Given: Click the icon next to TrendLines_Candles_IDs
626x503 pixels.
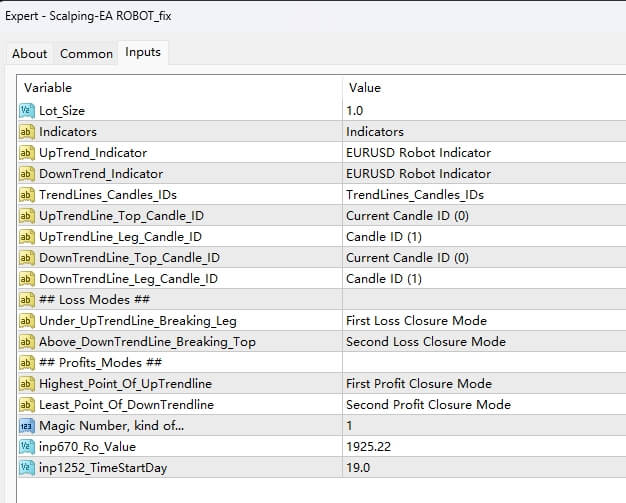Looking at the screenshot, I should click(x=27, y=194).
